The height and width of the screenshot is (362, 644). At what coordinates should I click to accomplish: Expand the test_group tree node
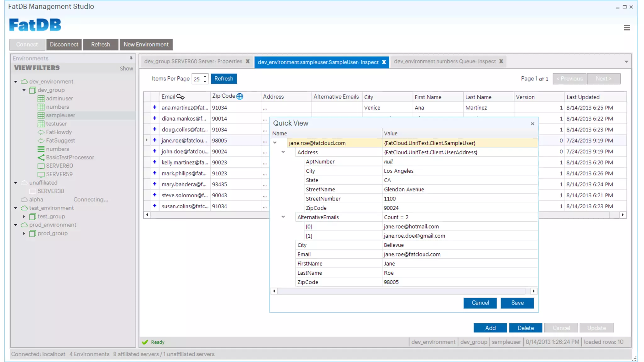[24, 217]
